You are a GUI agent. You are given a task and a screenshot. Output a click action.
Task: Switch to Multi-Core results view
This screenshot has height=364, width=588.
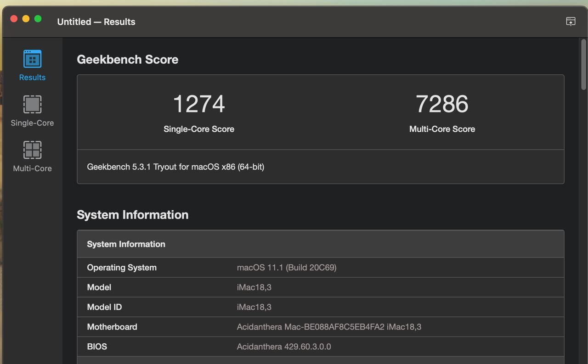(x=32, y=157)
